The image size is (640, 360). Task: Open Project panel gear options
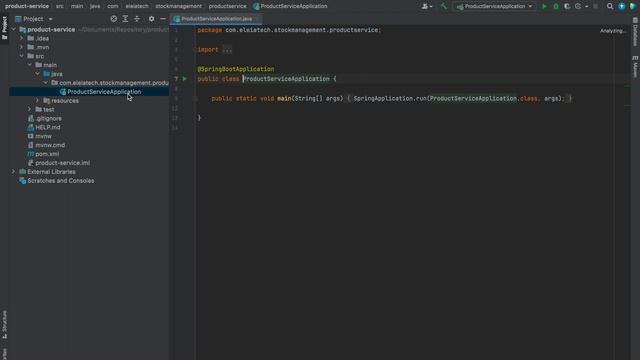point(151,19)
